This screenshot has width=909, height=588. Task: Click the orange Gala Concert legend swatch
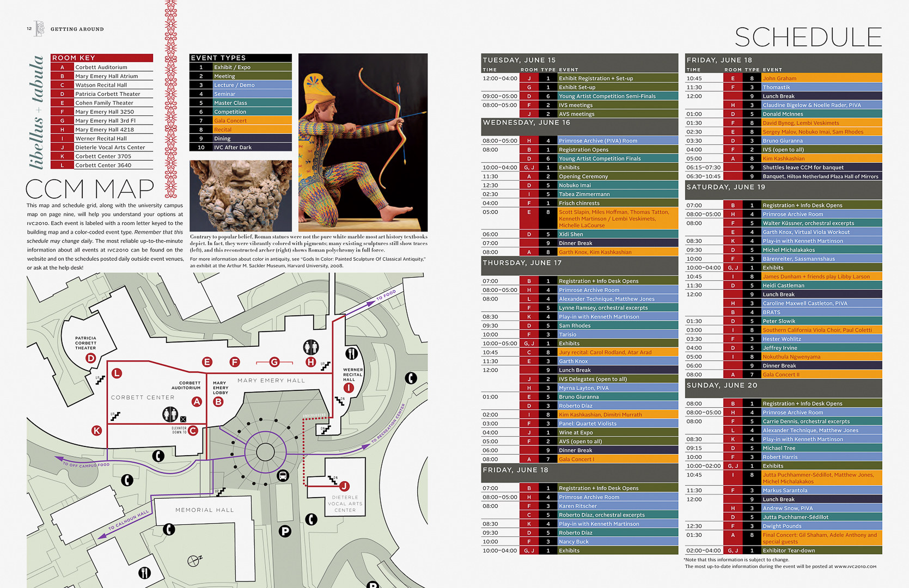[x=252, y=121]
